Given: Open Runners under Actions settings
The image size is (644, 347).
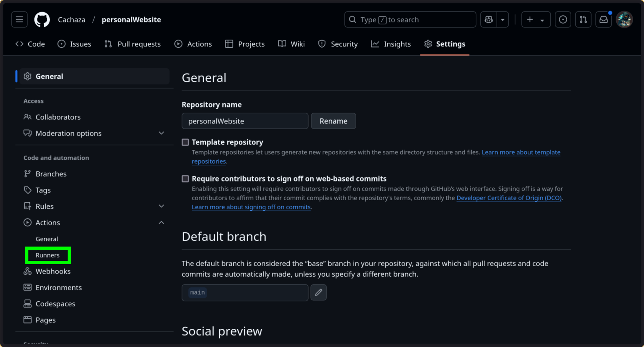Looking at the screenshot, I should [x=48, y=255].
